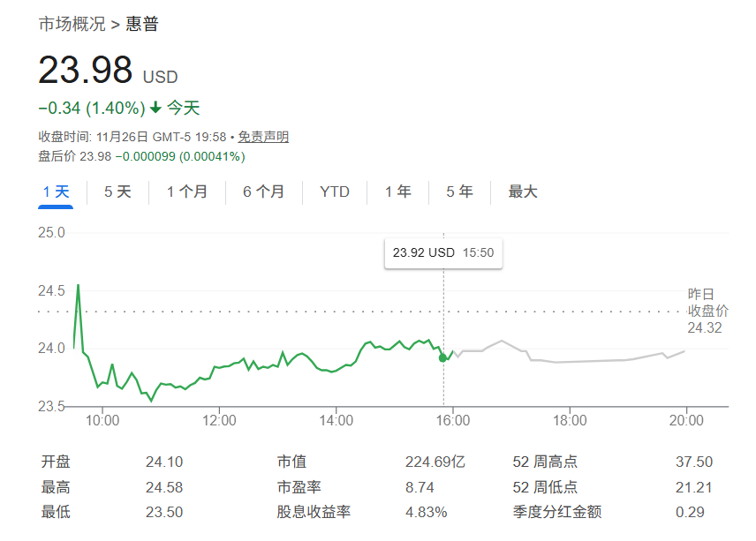Switch chart to YTD view
756x541 pixels.
[x=335, y=192]
